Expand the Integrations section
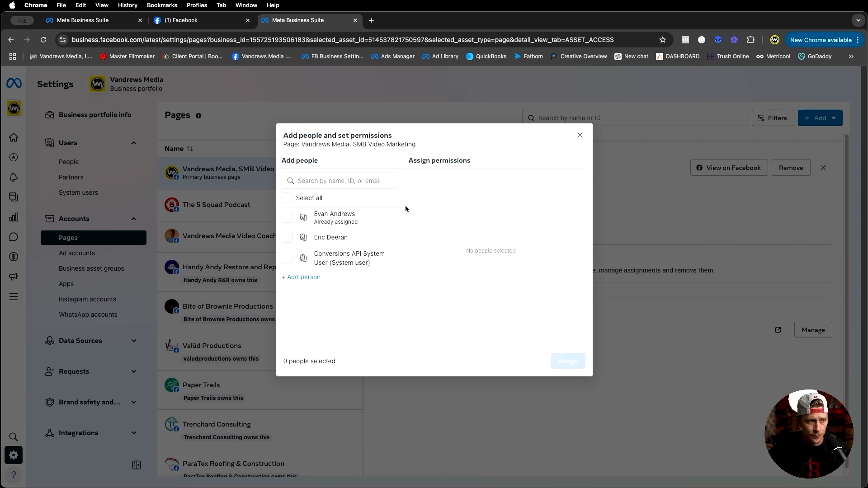 (134, 433)
